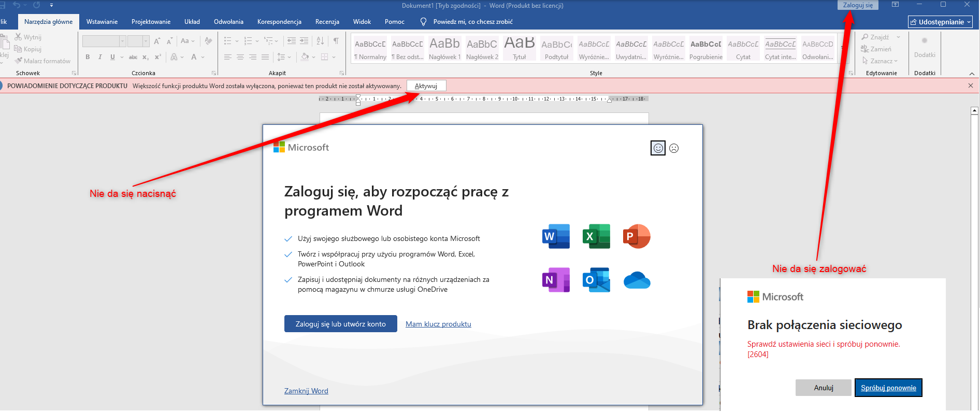Switch to the Widok tab
The image size is (980, 412).
pos(362,22)
